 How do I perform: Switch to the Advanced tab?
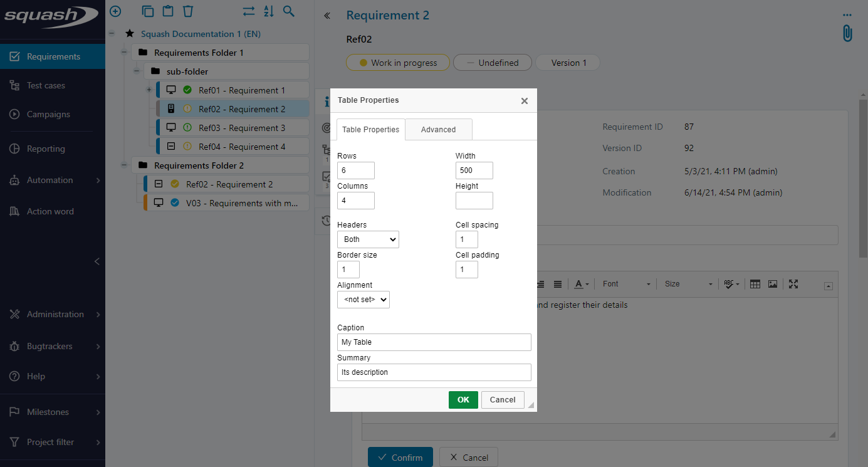438,130
